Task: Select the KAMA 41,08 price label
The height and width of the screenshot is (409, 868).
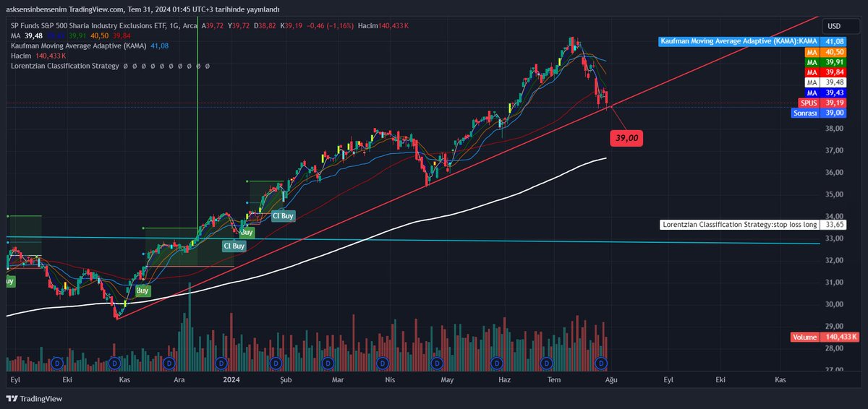Action: (x=752, y=42)
